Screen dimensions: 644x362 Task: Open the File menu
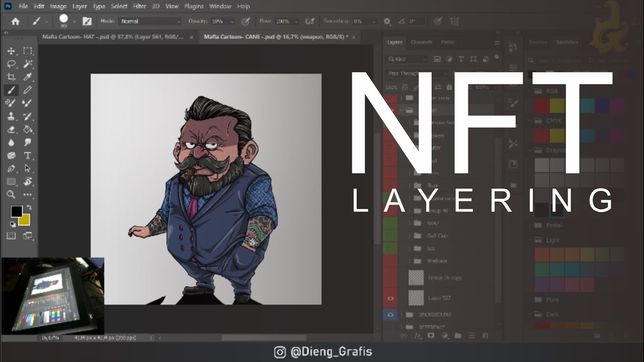pyautogui.click(x=23, y=6)
